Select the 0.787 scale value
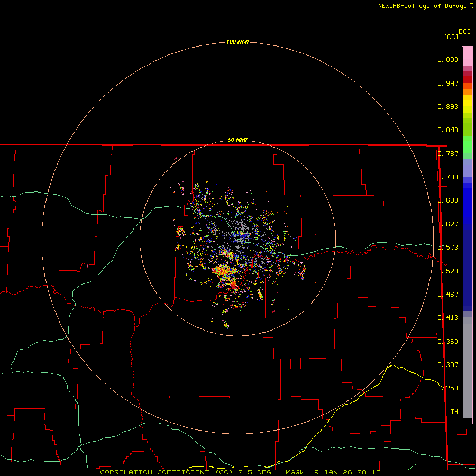This screenshot has width=476, height=476. point(448,153)
